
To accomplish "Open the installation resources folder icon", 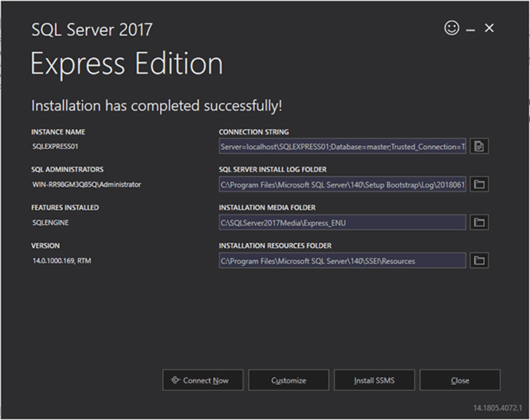I will click(x=479, y=261).
